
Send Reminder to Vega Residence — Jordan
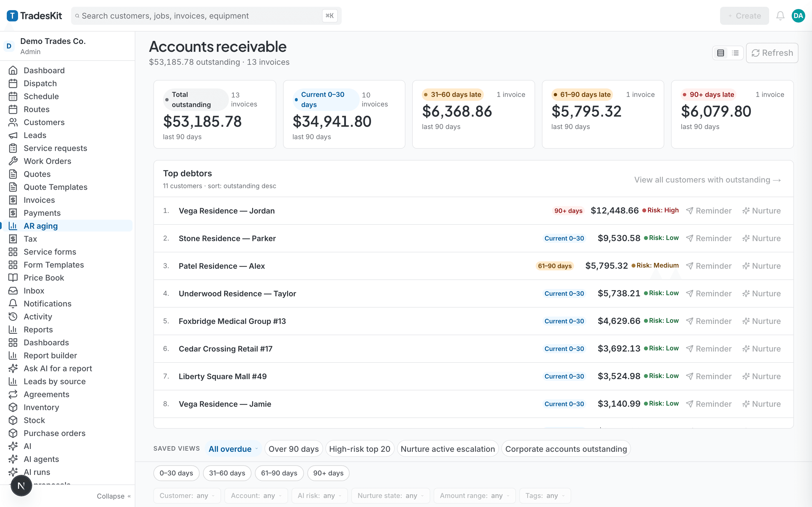click(x=709, y=211)
